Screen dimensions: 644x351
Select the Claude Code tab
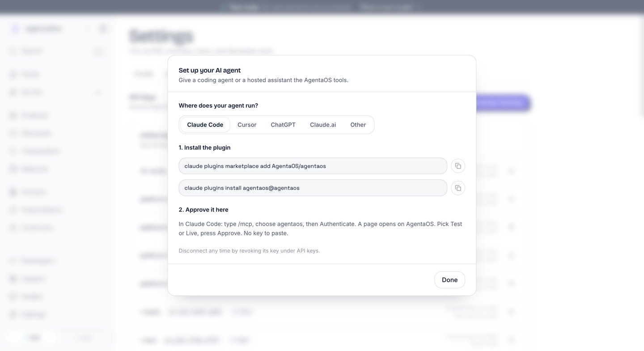pos(205,125)
